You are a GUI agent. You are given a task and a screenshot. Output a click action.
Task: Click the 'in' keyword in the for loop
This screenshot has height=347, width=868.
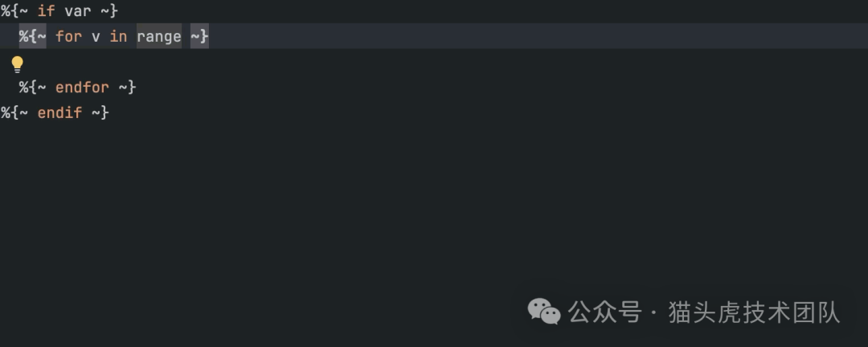pyautogui.click(x=118, y=37)
